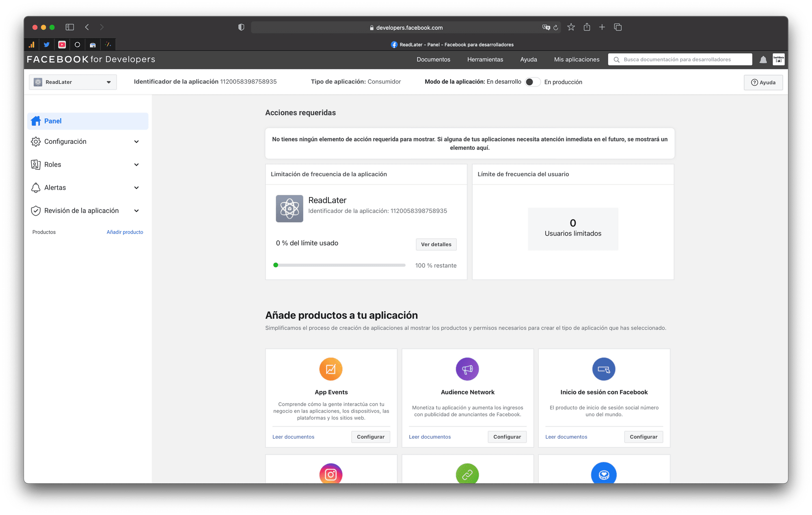Toggle app mode to En producción
Viewport: 812px width, 515px height.
coord(533,82)
